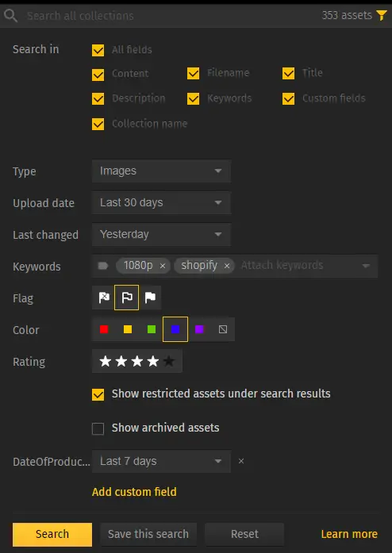Click the magnifying glass search icon
This screenshot has height=553, width=392.
pyautogui.click(x=10, y=16)
